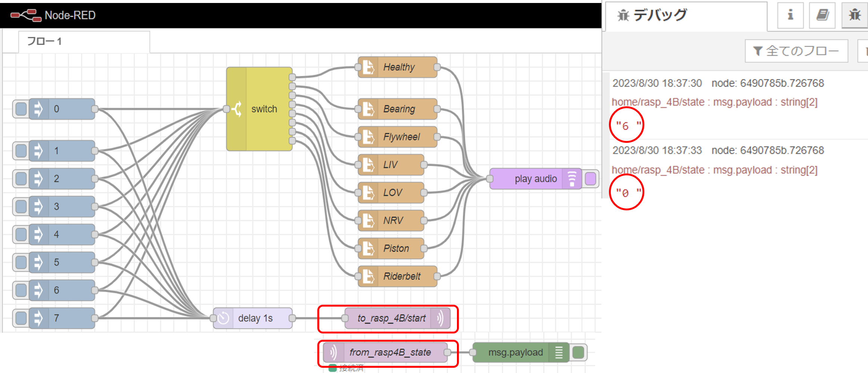The image size is (868, 373).
Task: Click the msg.payload node label
Action: (516, 352)
